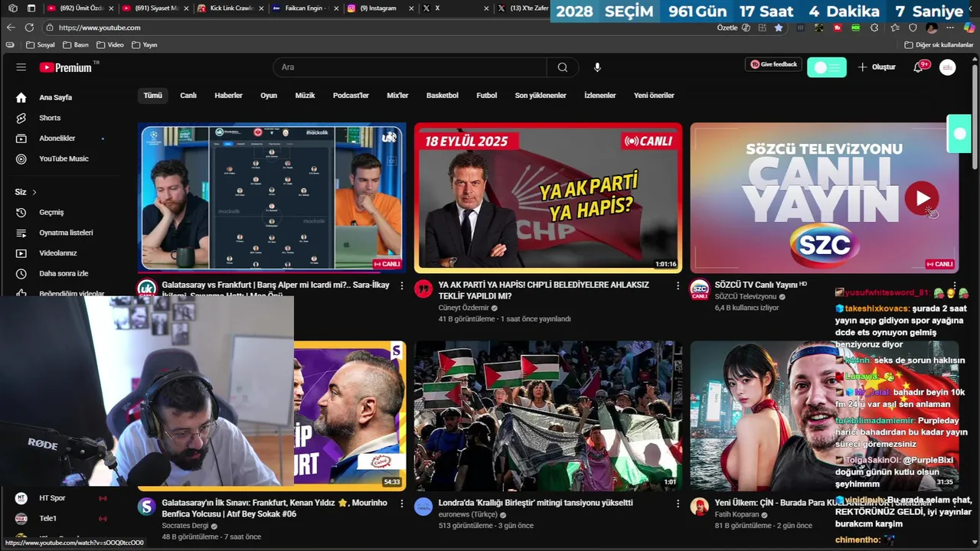Open the YouTube account avatar menu
Screen dimensions: 980x551
tap(948, 67)
